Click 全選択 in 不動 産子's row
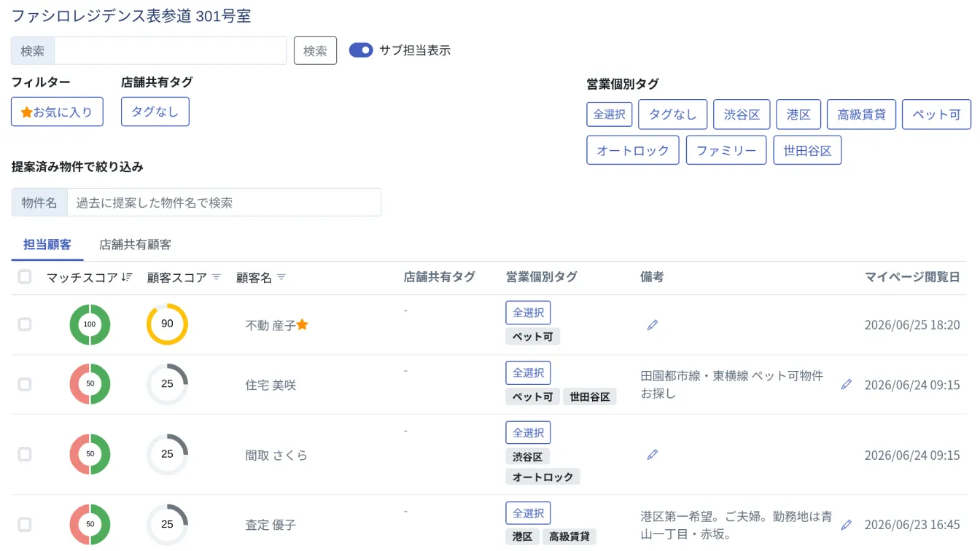Image resolution: width=980 pixels, height=551 pixels. [x=528, y=313]
